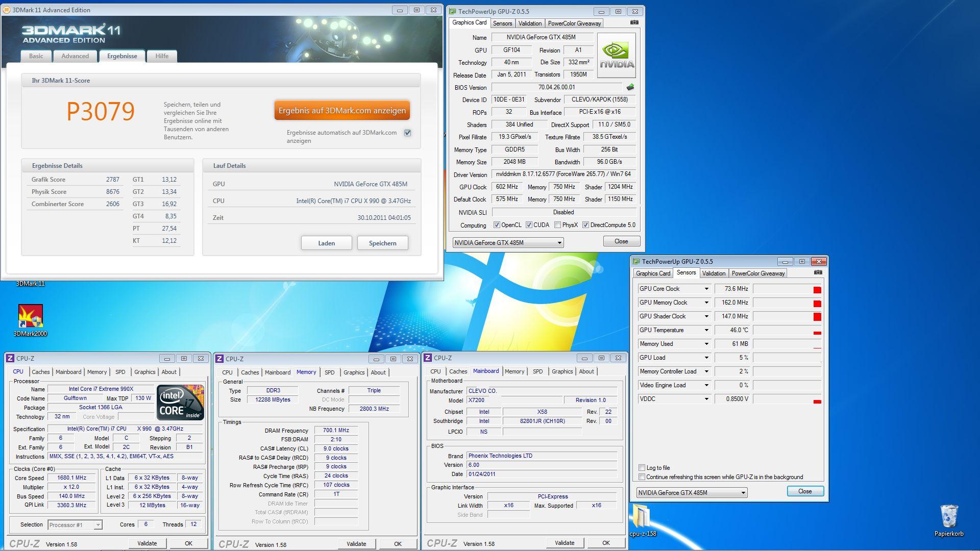Toggle the DirectCompute 5.0 checkbox
980x551 pixels.
point(585,225)
